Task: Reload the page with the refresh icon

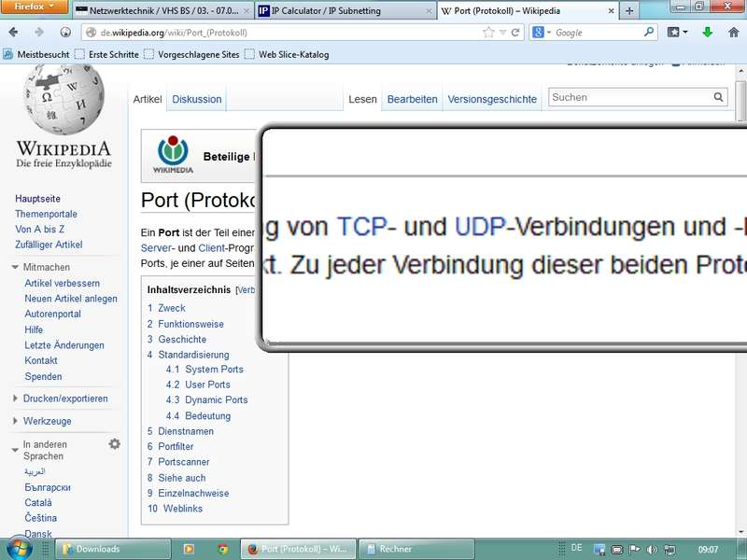Action: click(x=515, y=33)
